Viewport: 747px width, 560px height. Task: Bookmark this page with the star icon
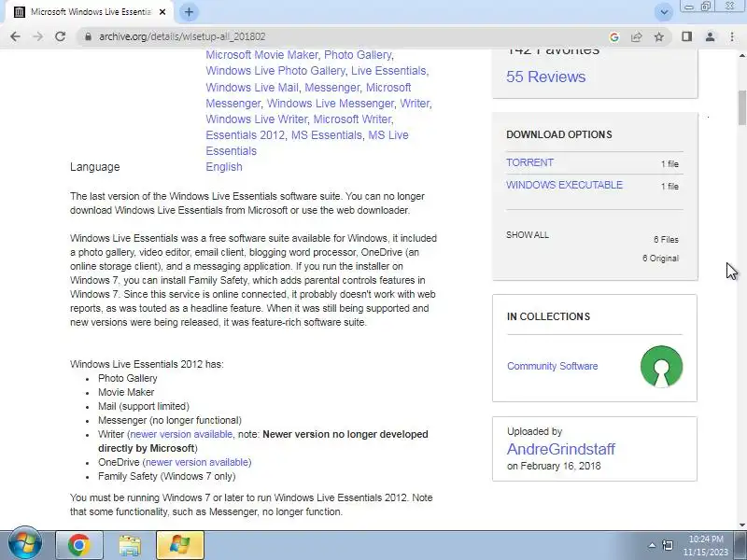(x=659, y=36)
